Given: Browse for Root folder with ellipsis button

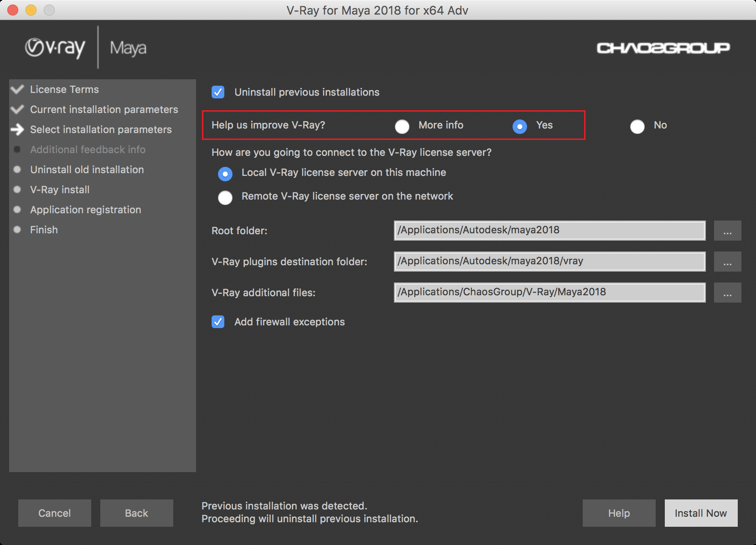Looking at the screenshot, I should coord(728,231).
